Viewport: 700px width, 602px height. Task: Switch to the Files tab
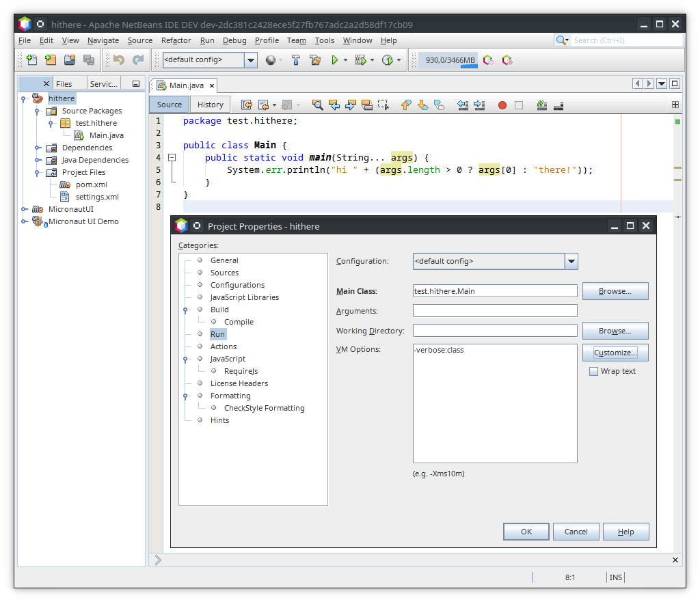pos(64,84)
